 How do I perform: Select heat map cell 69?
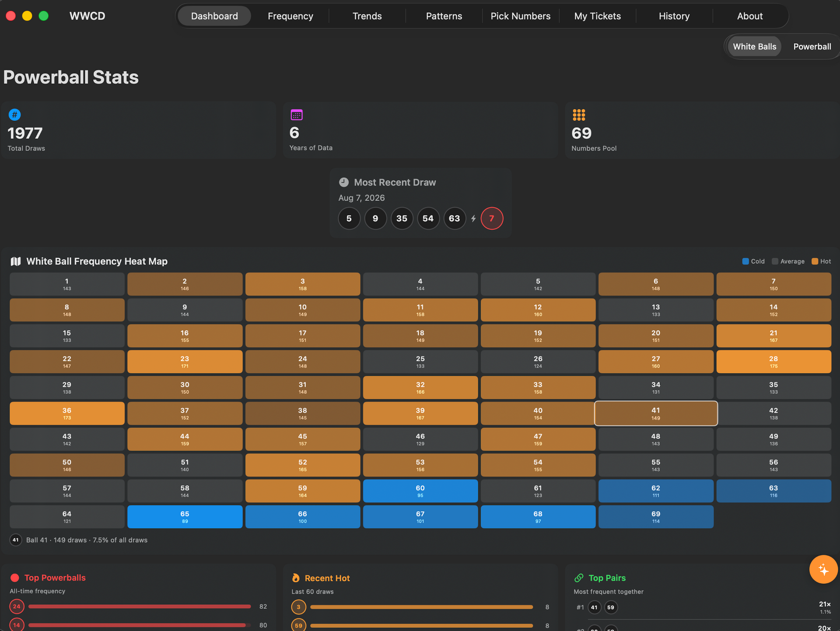[655, 517]
